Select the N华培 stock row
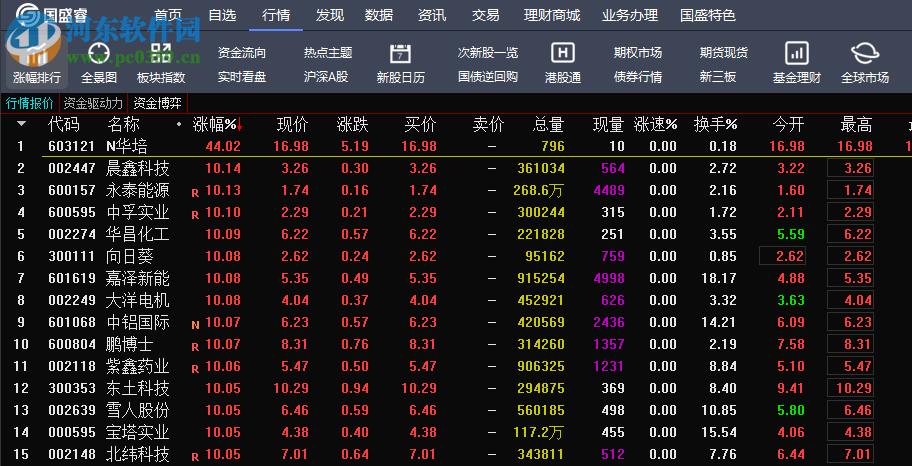This screenshot has width=912, height=466. tap(456, 146)
